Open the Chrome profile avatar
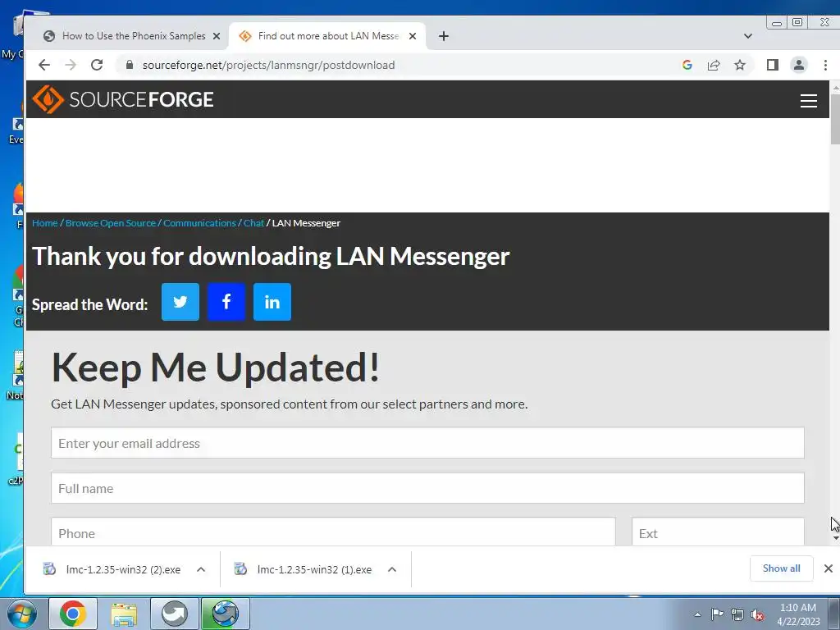 click(799, 65)
